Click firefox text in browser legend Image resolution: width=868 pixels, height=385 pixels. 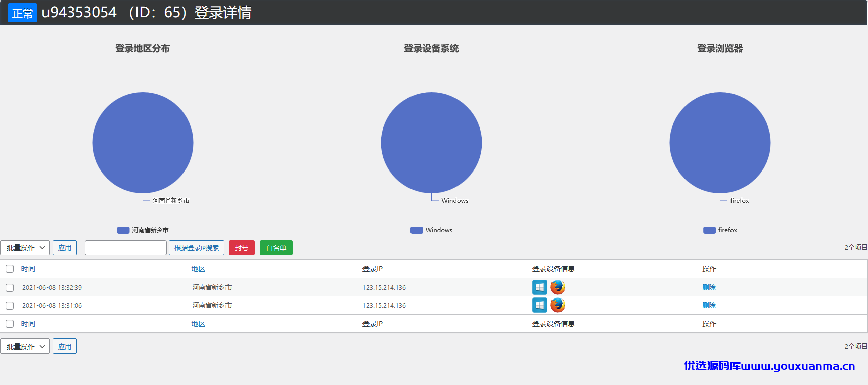click(x=727, y=230)
